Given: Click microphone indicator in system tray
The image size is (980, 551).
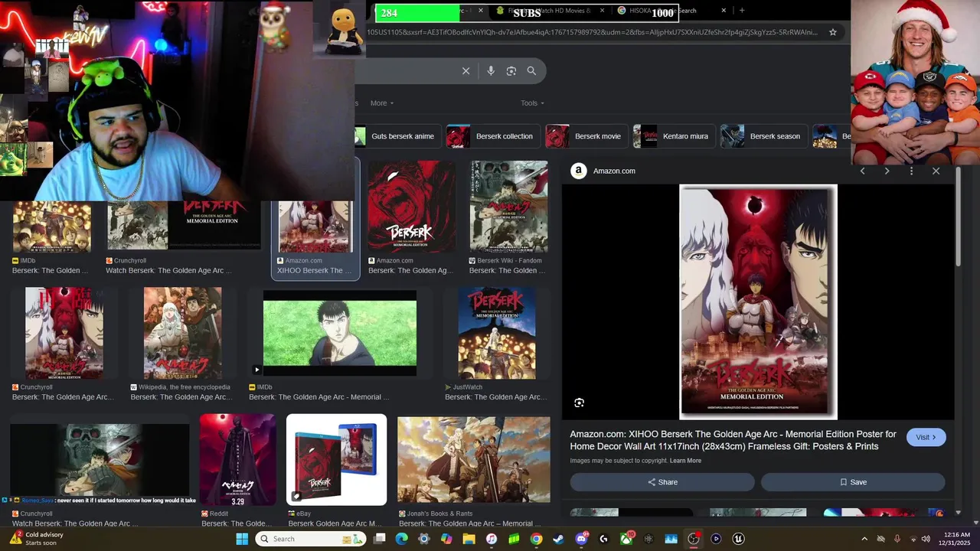Looking at the screenshot, I should (897, 539).
